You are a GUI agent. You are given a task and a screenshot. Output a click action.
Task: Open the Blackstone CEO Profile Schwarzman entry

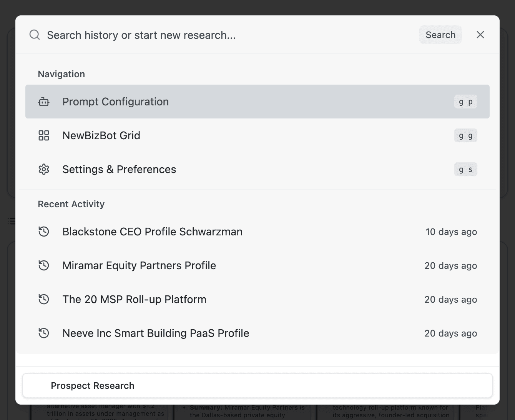coord(152,232)
